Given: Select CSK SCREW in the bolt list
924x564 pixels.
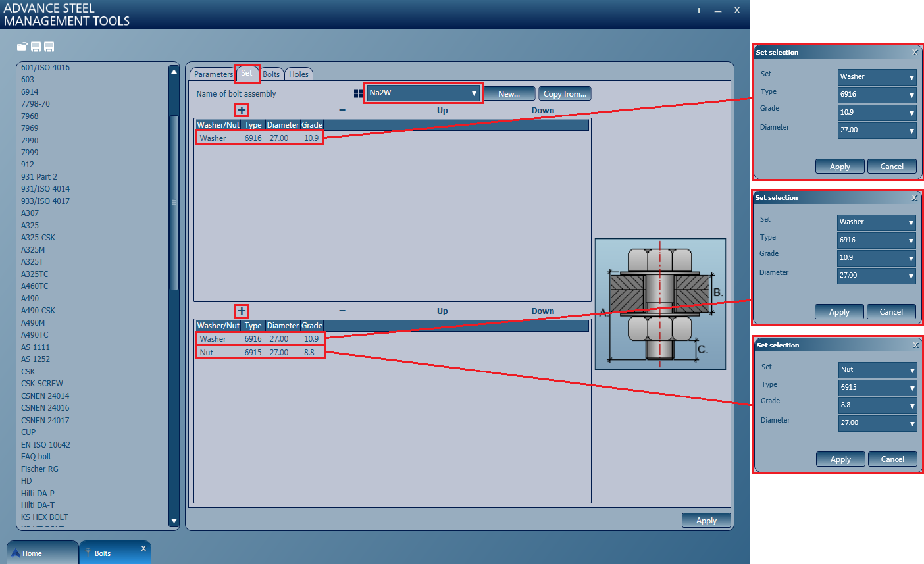Looking at the screenshot, I should tap(42, 384).
